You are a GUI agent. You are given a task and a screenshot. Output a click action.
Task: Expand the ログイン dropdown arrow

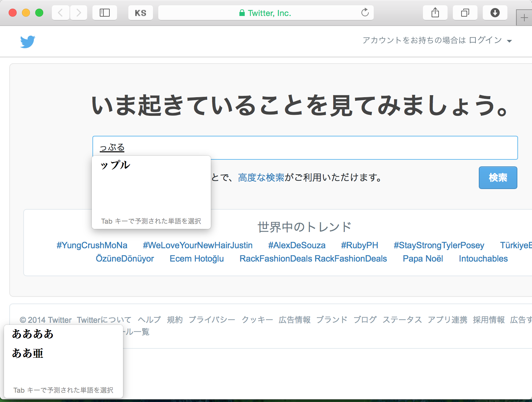[509, 41]
